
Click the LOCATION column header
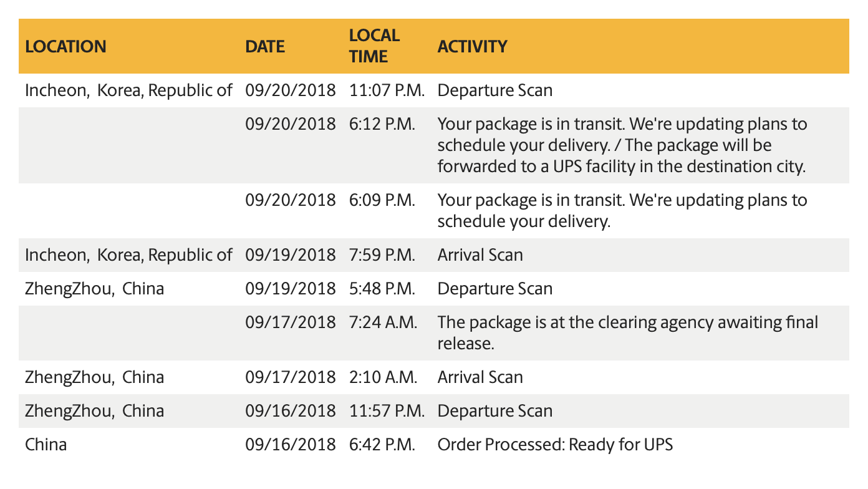coord(65,46)
